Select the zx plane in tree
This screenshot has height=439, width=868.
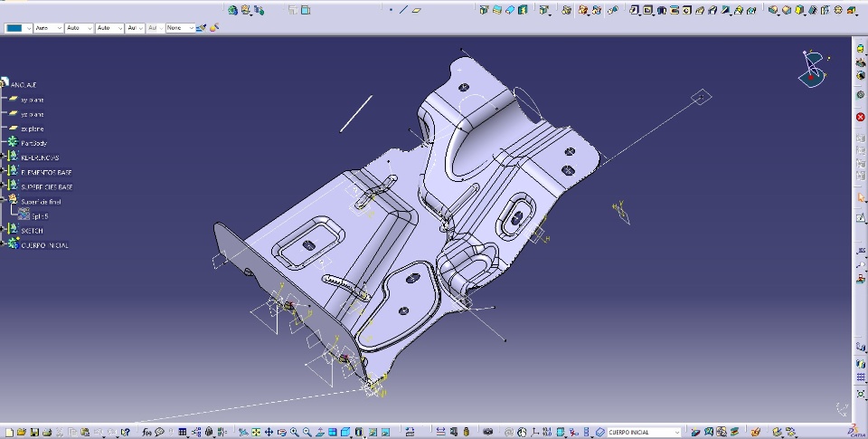33,129
